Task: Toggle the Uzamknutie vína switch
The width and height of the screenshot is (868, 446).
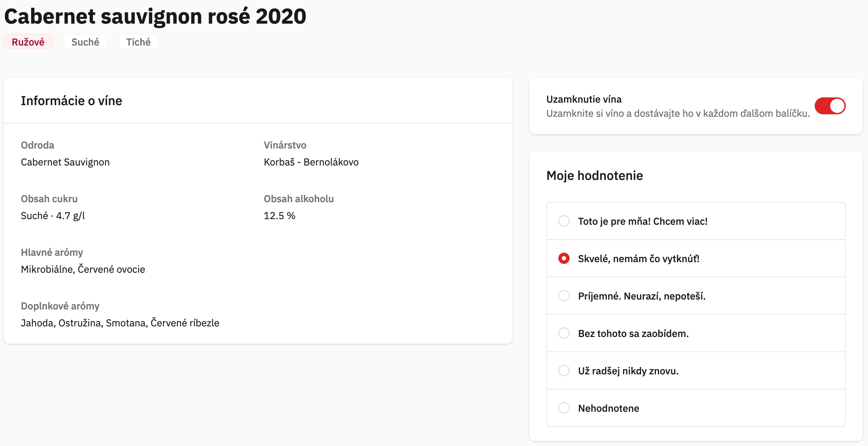Action: (830, 106)
